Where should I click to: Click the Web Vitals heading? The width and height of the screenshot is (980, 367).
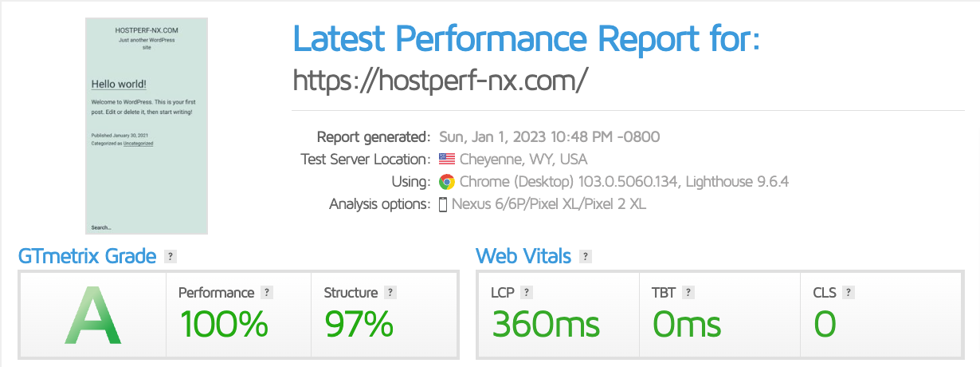click(523, 256)
